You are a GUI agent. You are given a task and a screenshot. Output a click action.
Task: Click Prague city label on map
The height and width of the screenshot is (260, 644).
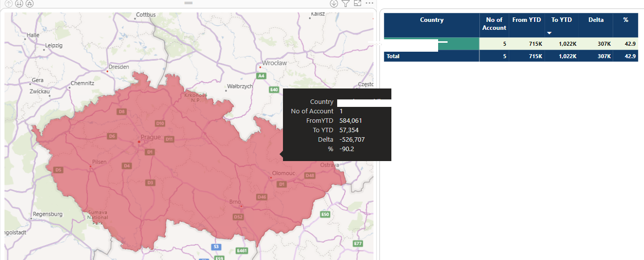tap(151, 137)
